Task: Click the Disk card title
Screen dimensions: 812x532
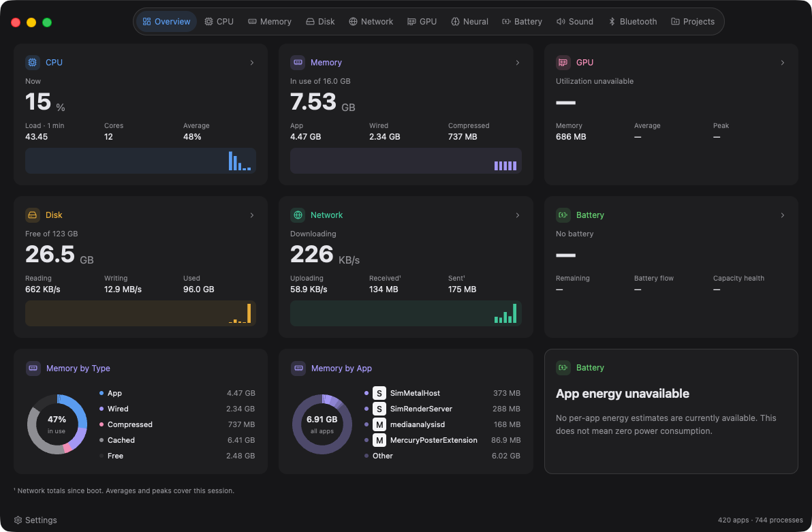Action: [x=54, y=215]
